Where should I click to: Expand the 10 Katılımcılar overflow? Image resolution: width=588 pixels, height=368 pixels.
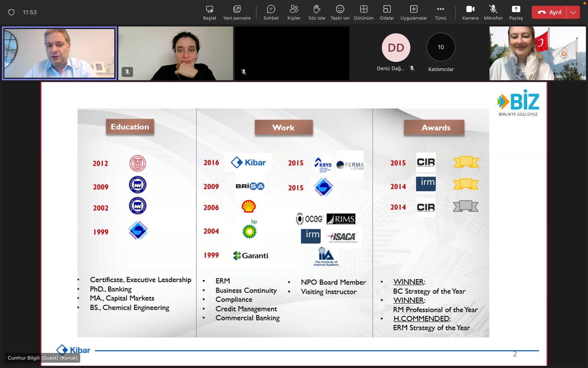tap(441, 47)
